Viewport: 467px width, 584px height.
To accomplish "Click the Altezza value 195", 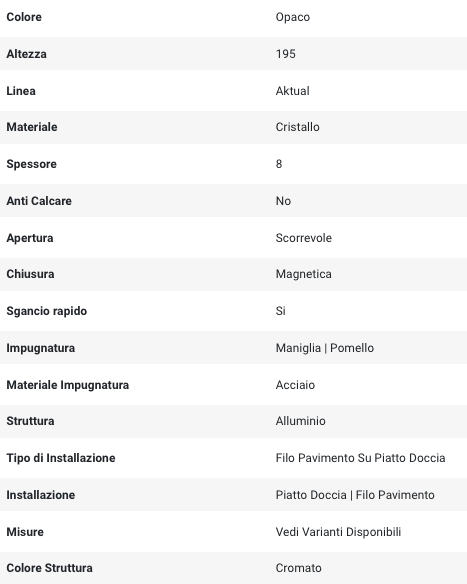I will (x=286, y=54).
